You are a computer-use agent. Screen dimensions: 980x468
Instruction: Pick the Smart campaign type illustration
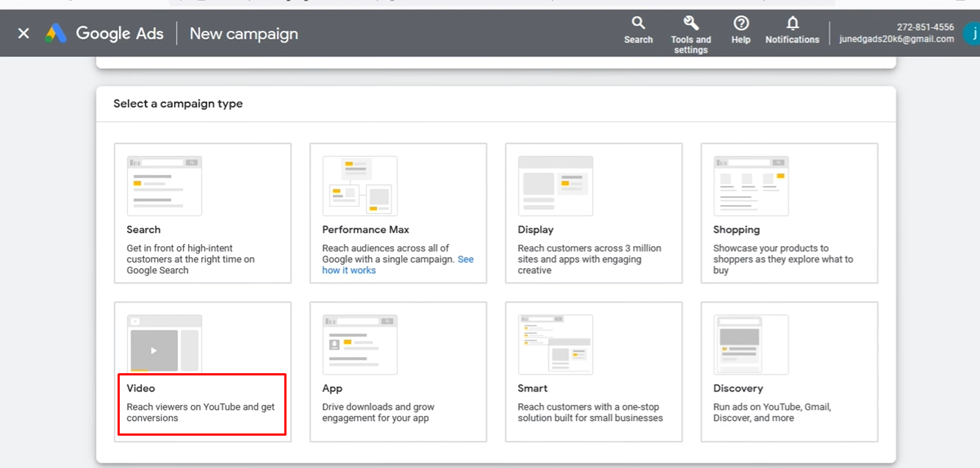click(555, 345)
